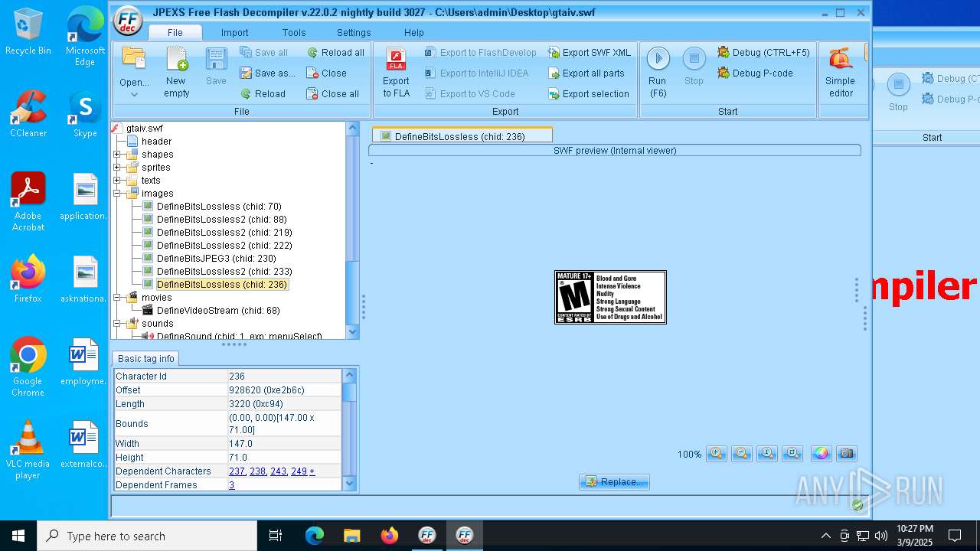Screen dimensions: 980x551
Task: Click the Windows Start button
Action: pyautogui.click(x=18, y=536)
